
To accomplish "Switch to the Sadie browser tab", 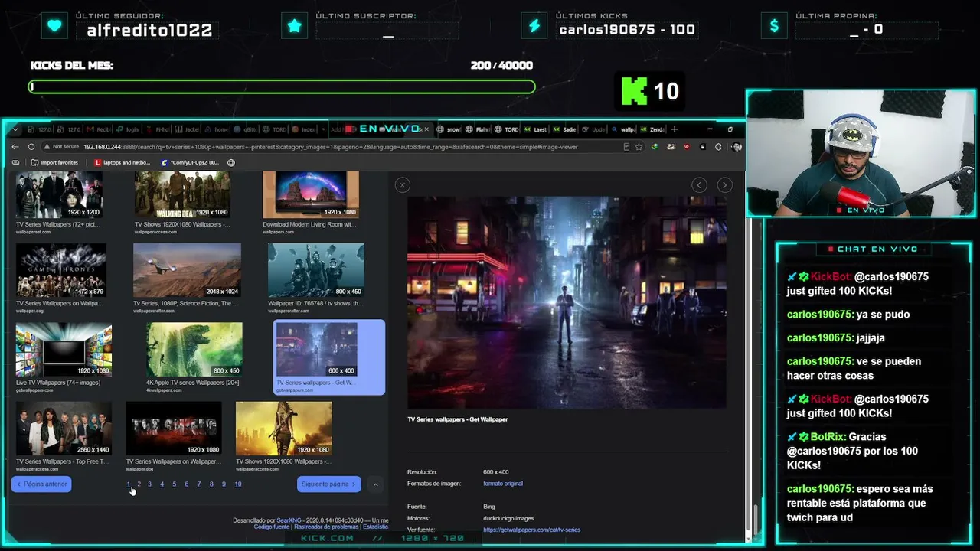I will tap(566, 129).
